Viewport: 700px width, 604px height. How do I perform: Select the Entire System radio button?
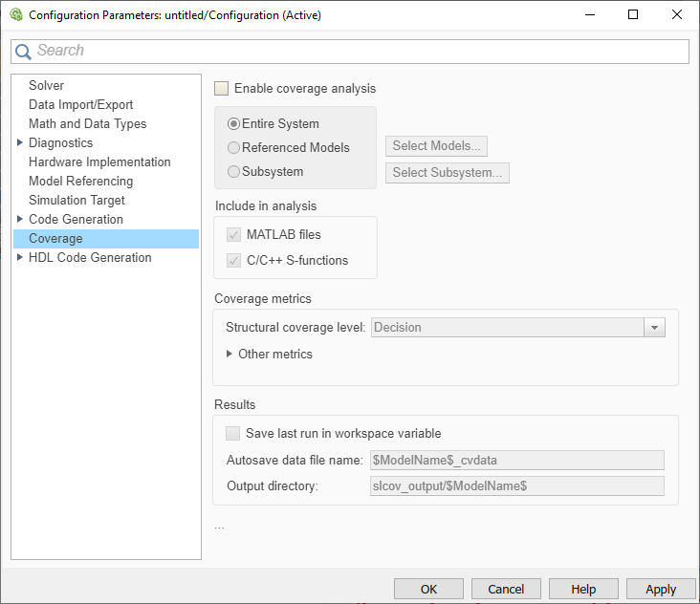tap(234, 124)
